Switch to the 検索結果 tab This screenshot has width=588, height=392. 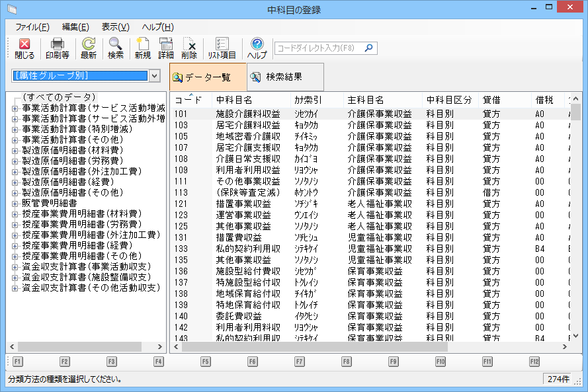click(x=284, y=77)
